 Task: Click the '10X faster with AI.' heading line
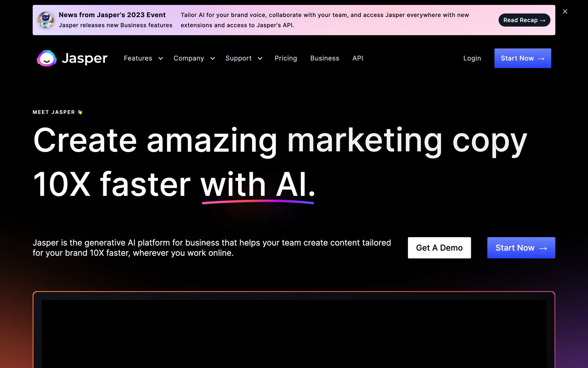(174, 184)
